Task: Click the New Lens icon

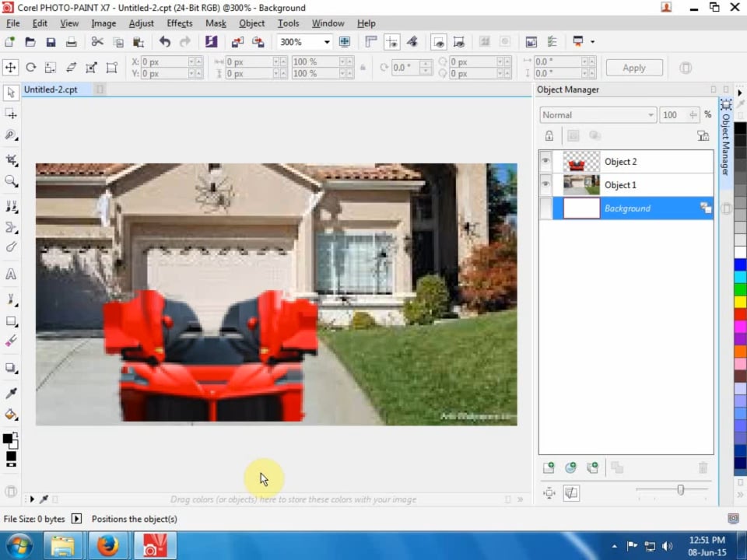Action: [570, 467]
